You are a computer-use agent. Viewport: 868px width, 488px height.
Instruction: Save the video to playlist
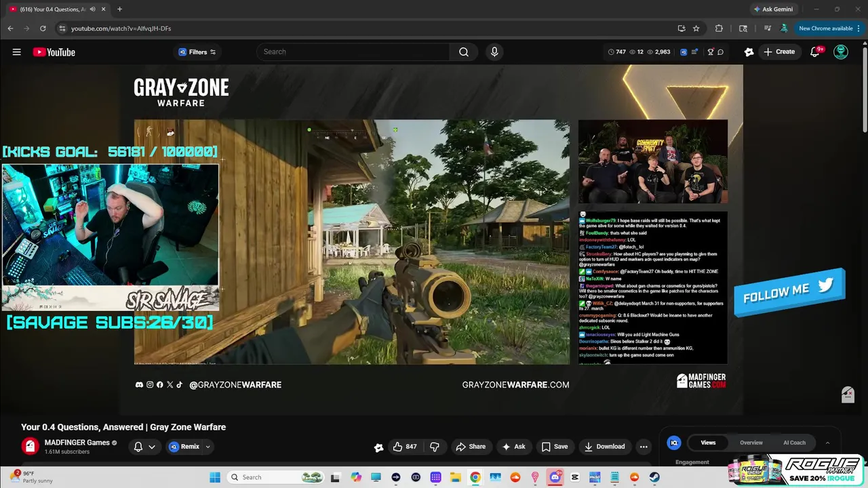(x=554, y=447)
